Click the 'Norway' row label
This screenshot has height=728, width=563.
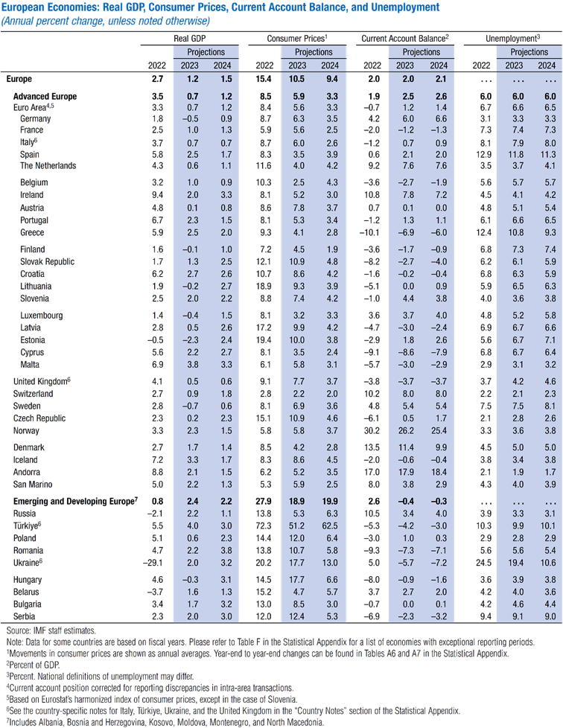click(x=26, y=430)
